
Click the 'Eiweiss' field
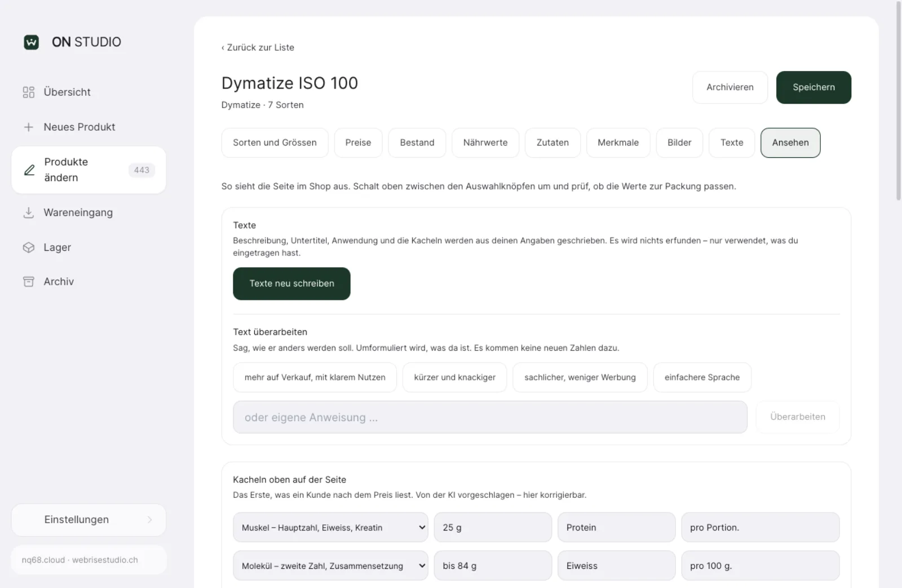pos(617,565)
